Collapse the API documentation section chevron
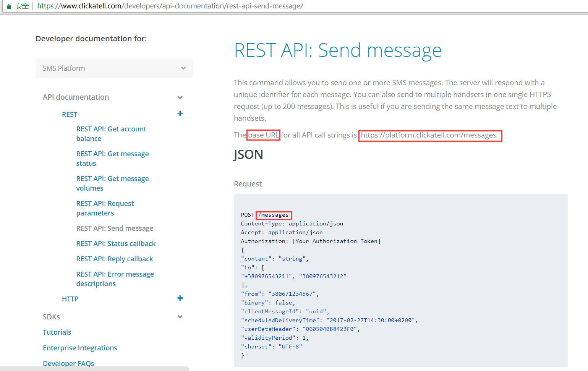588x371 pixels. [180, 97]
